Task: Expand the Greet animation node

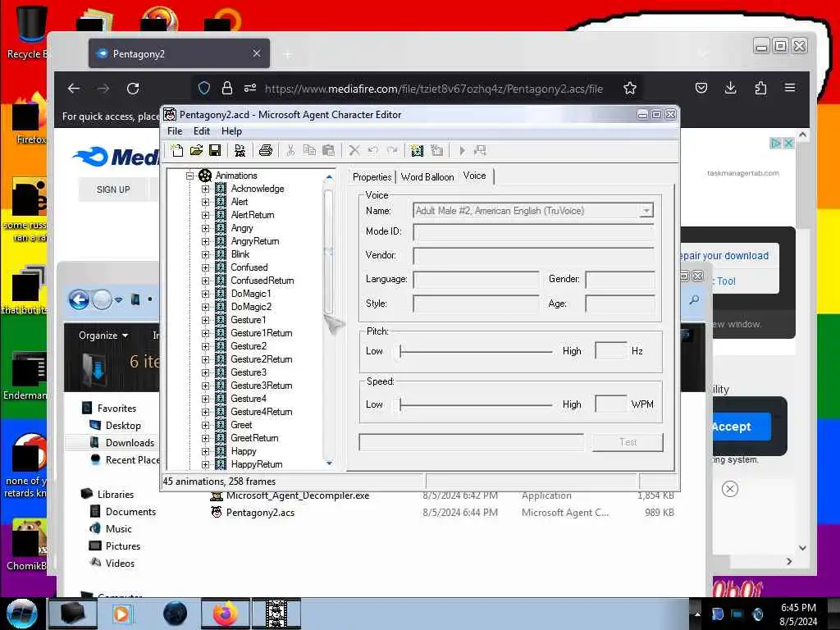Action: click(x=205, y=425)
